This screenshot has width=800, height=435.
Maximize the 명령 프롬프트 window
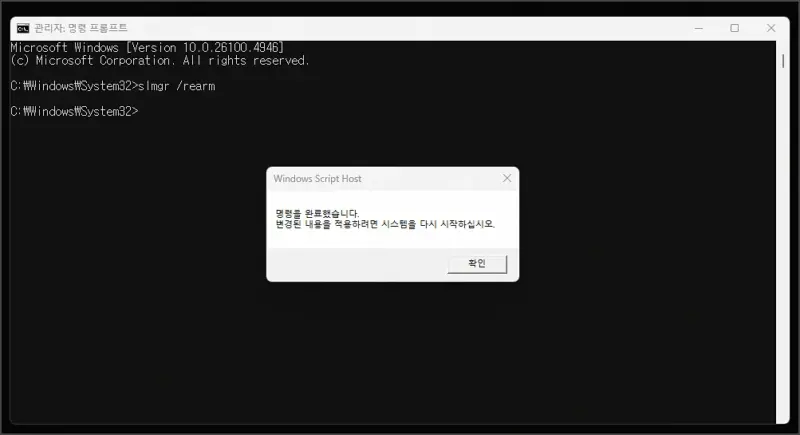[734, 28]
